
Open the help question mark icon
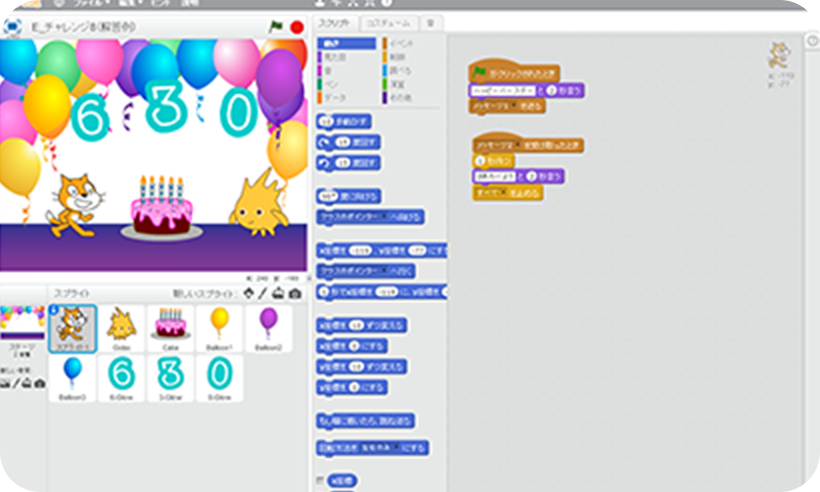pyautogui.click(x=385, y=4)
